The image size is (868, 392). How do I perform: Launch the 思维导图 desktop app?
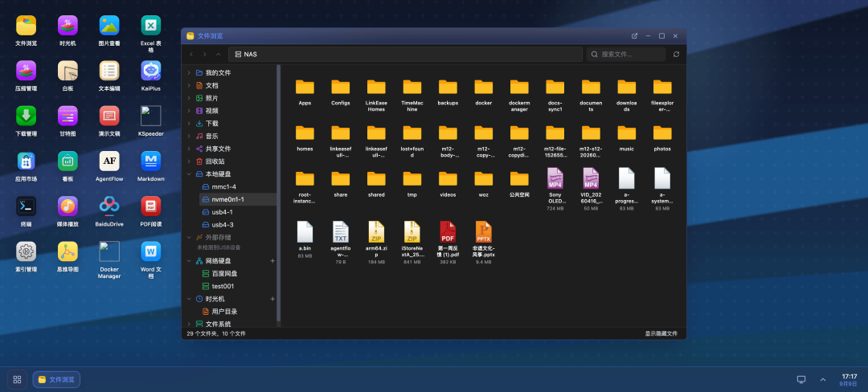coord(68,252)
